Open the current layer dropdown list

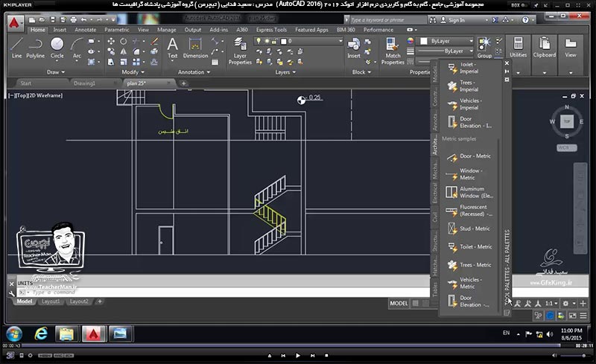(x=299, y=41)
